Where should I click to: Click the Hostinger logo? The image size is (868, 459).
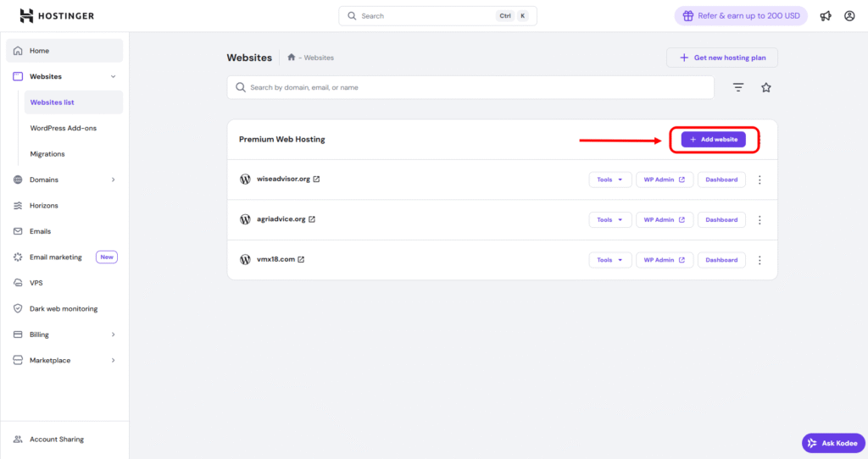click(57, 16)
